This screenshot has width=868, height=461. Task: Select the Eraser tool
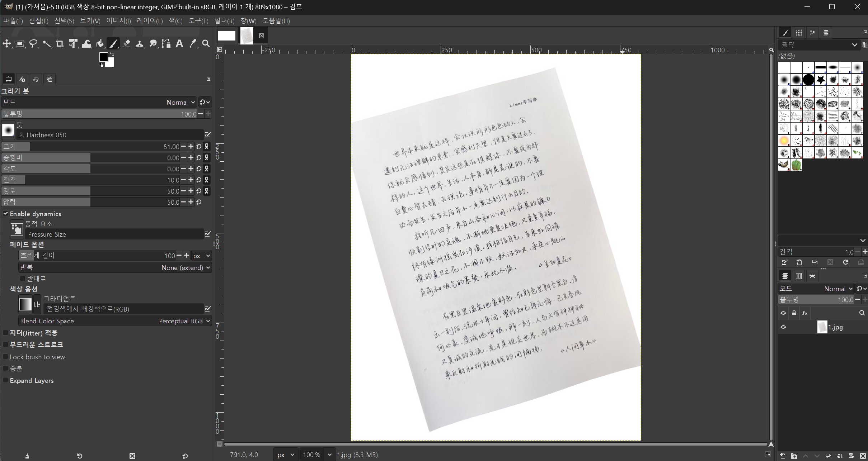[x=126, y=44]
